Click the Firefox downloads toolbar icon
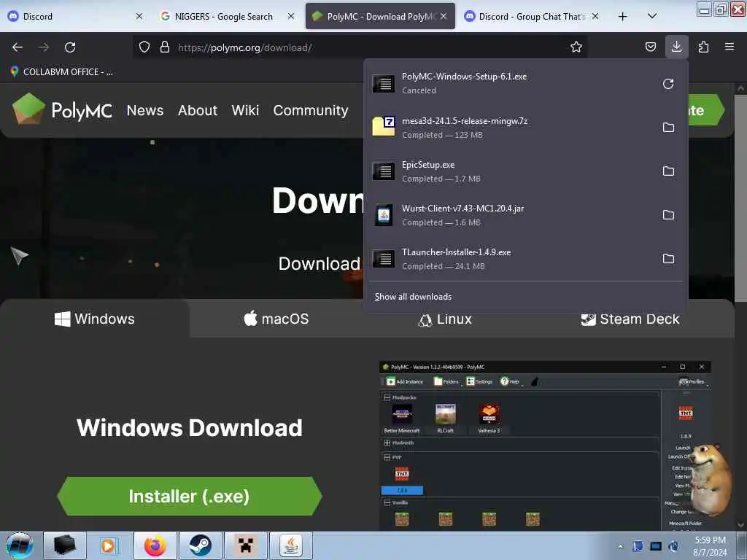This screenshot has height=560, width=747. tap(676, 47)
